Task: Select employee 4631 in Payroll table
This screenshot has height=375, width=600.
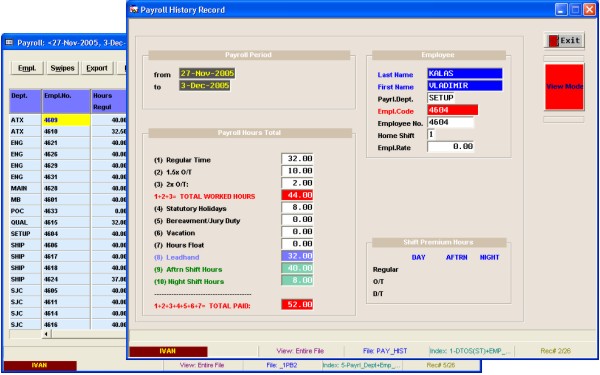Action: 66,177
